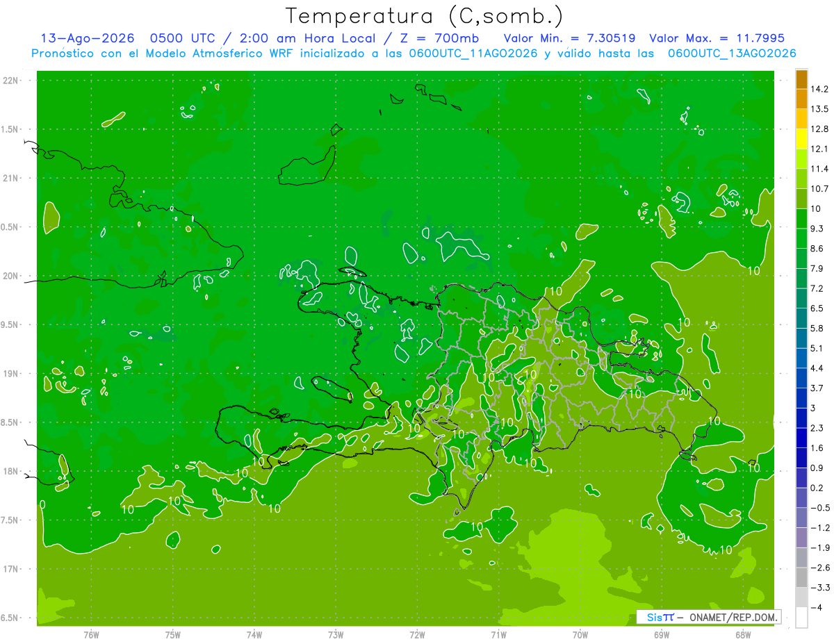Select the "Z = 700mb" level text
The image size is (834, 644).
click(438, 38)
